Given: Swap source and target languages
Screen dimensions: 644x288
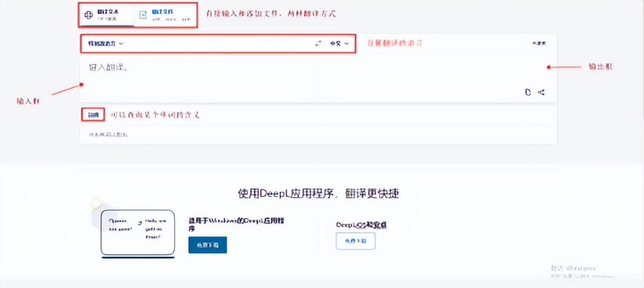Looking at the screenshot, I should coord(318,43).
